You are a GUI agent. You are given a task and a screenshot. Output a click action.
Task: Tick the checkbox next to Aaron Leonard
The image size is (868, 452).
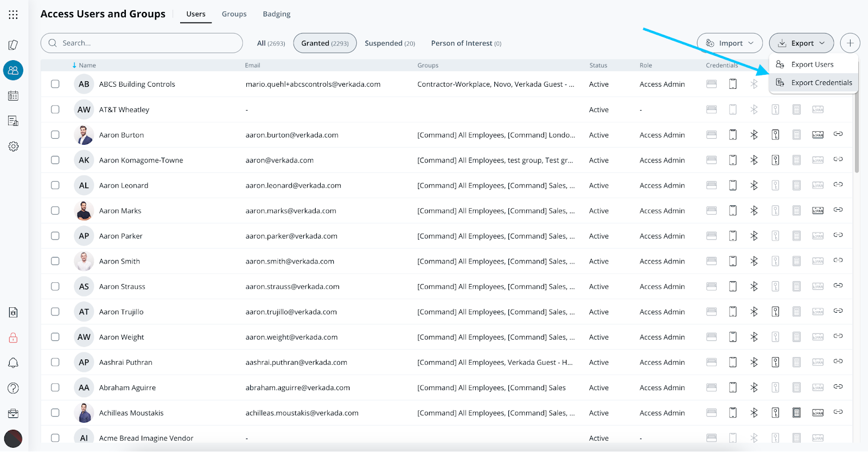click(x=55, y=185)
